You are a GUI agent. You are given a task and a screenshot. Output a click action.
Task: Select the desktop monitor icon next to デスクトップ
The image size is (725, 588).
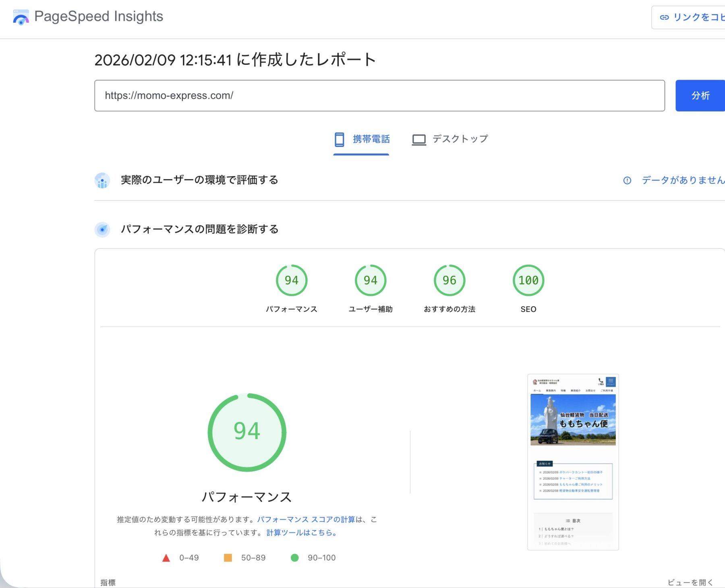pyautogui.click(x=419, y=139)
